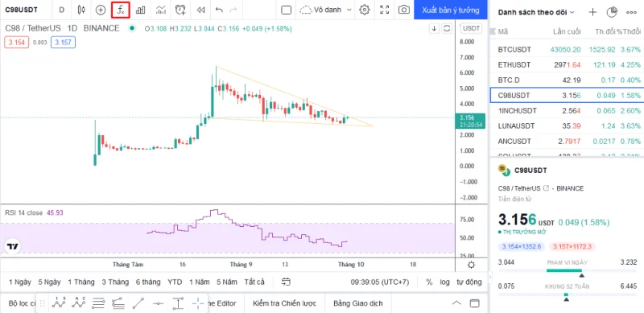
Task: Open the indicator templates icon
Action: (161, 10)
